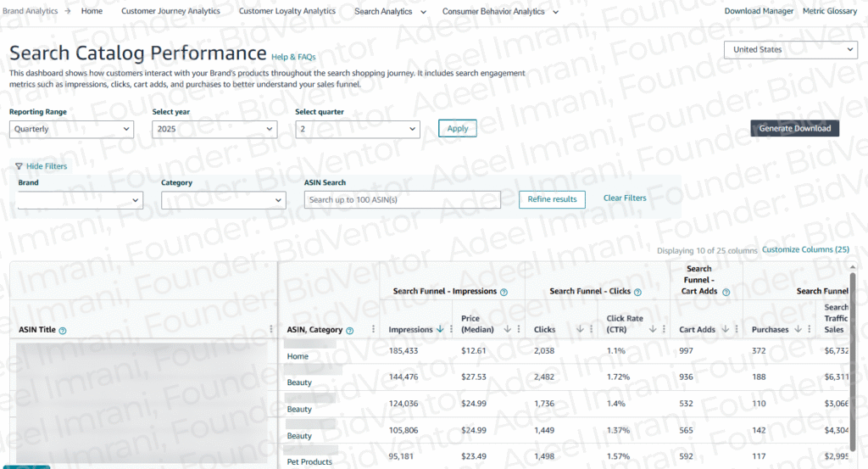Open Customer Journey Analytics
The image size is (868, 469).
(170, 11)
